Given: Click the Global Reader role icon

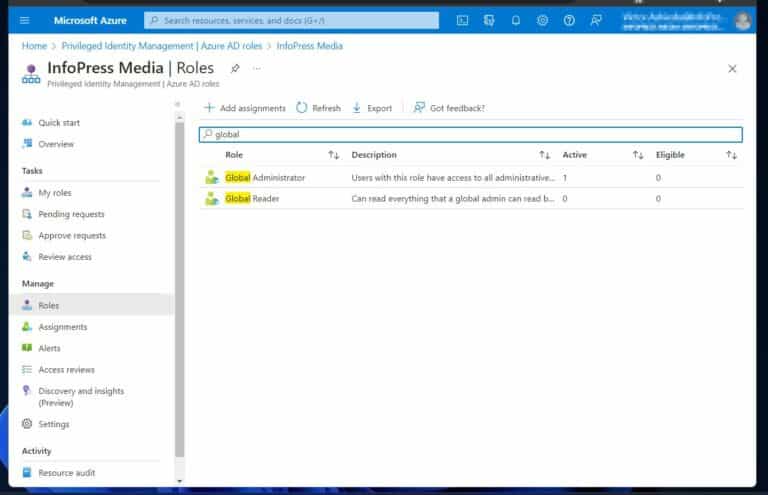Looking at the screenshot, I should tap(212, 198).
